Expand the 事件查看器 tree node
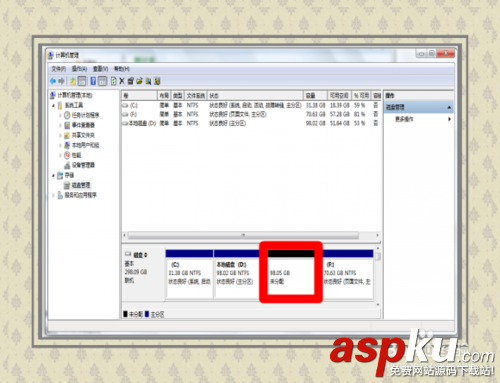Screen dimensions: 500x383 (60, 126)
